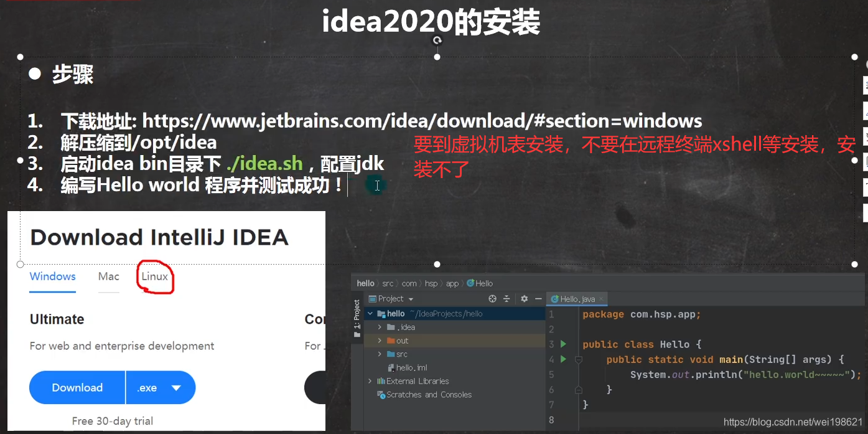Viewport: 868px width, 434px height.
Task: Click the orange out folder icon
Action: pos(391,341)
